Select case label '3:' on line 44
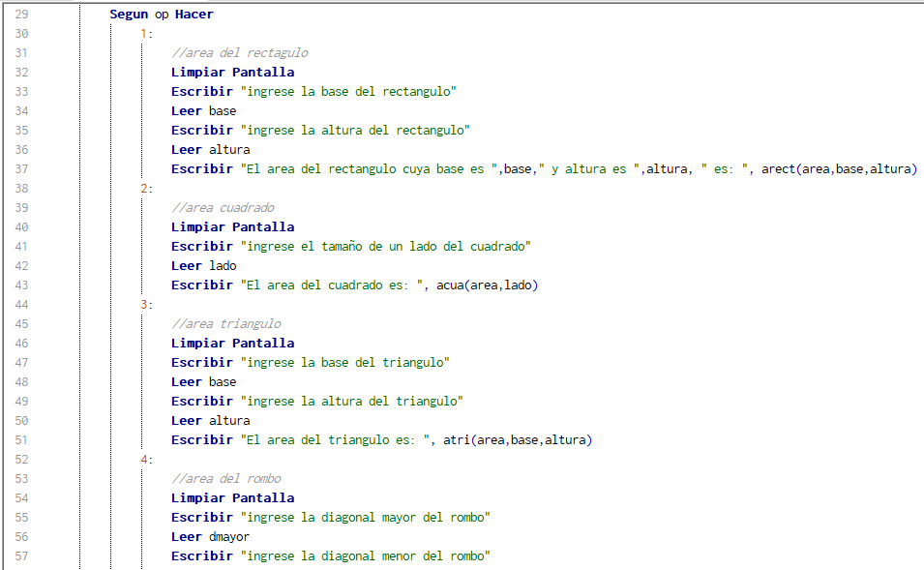 pyautogui.click(x=146, y=305)
